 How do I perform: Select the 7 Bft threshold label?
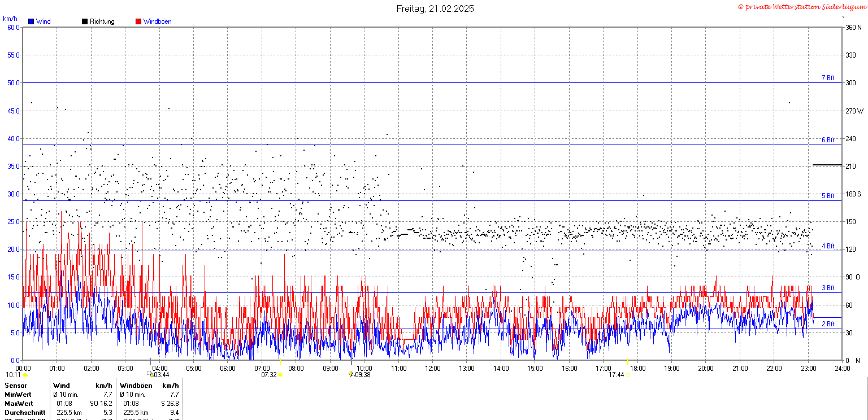(x=828, y=78)
